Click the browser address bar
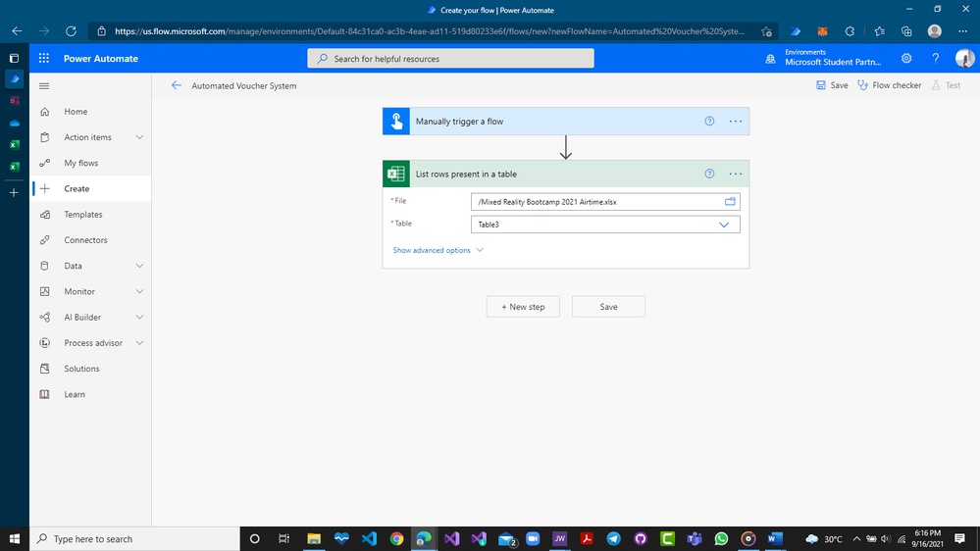Screen dimensions: 980x551 pyautogui.click(x=432, y=31)
